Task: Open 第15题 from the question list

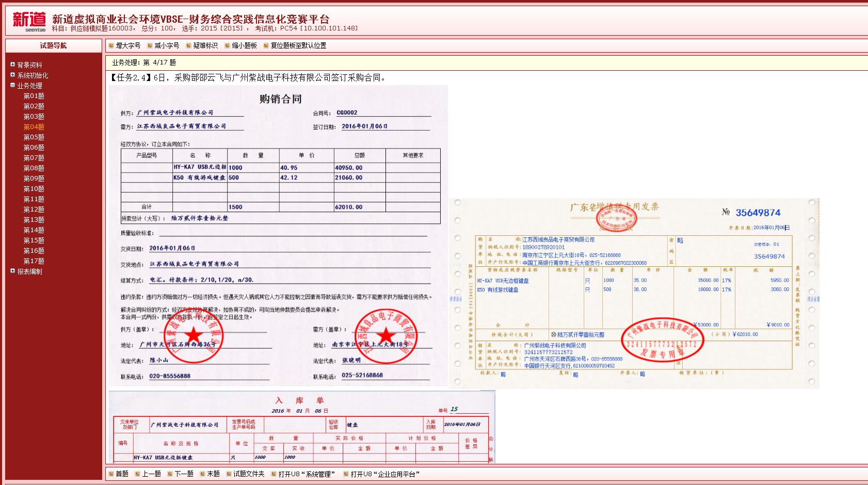Action: 34,240
